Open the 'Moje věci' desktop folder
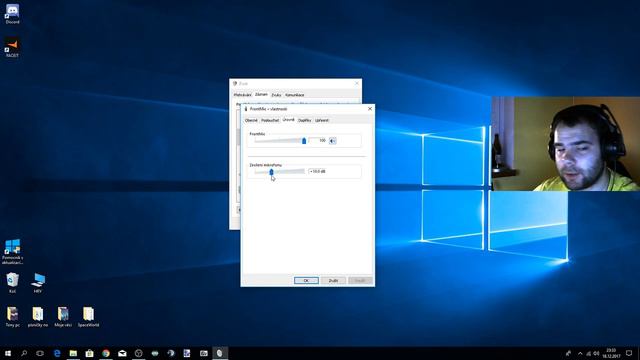 63,317
